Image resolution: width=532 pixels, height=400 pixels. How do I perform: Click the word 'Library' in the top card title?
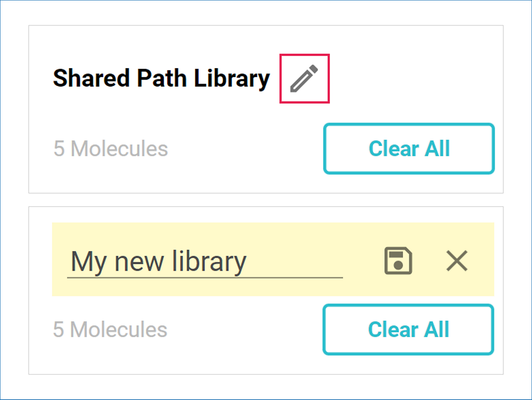coord(232,78)
